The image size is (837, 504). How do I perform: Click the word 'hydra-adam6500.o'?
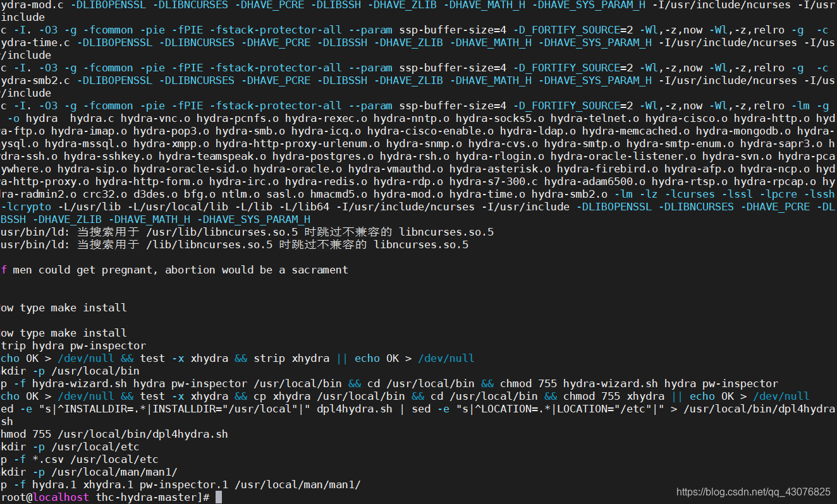pos(595,182)
